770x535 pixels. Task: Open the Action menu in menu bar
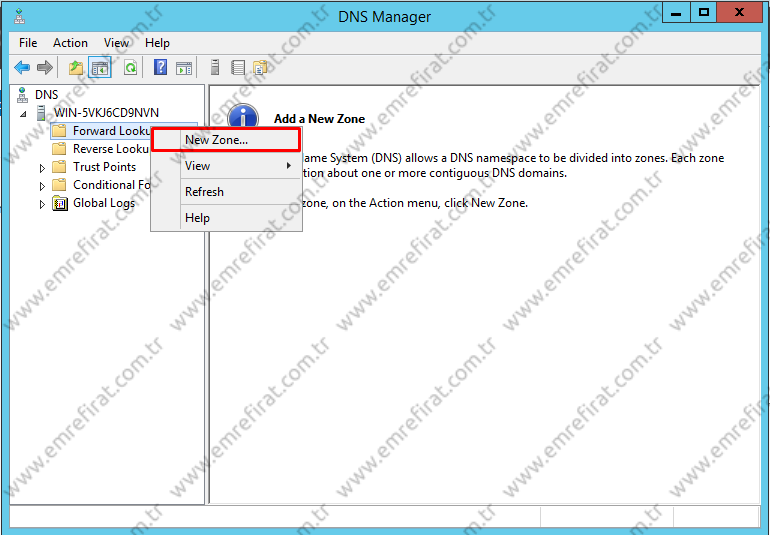(x=70, y=43)
